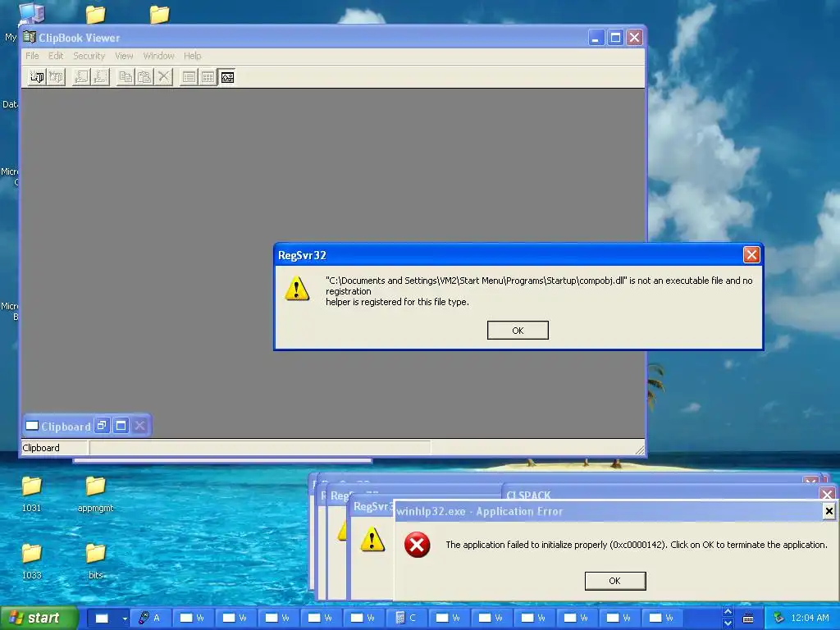Maximize the minimized Clipboard child window
The image size is (840, 630).
[121, 426]
